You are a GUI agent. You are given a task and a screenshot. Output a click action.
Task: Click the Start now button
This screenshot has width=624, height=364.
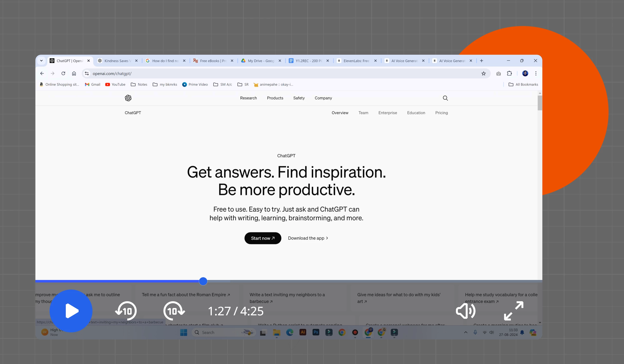pos(263,238)
